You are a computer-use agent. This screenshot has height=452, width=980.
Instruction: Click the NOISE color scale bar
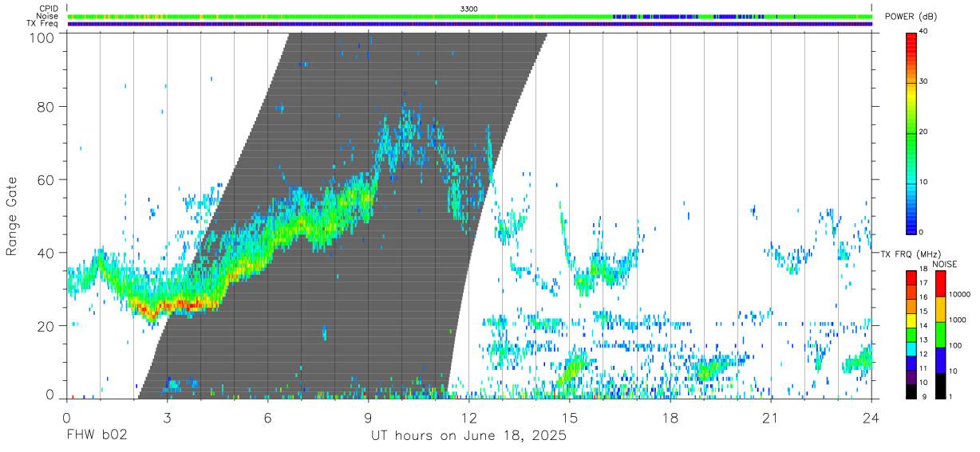pos(940,334)
